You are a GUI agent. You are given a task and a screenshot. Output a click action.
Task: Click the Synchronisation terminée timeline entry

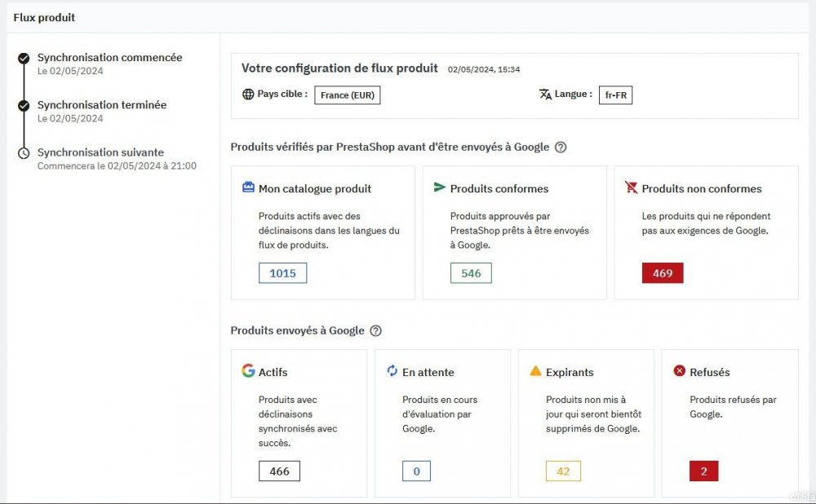tap(102, 104)
